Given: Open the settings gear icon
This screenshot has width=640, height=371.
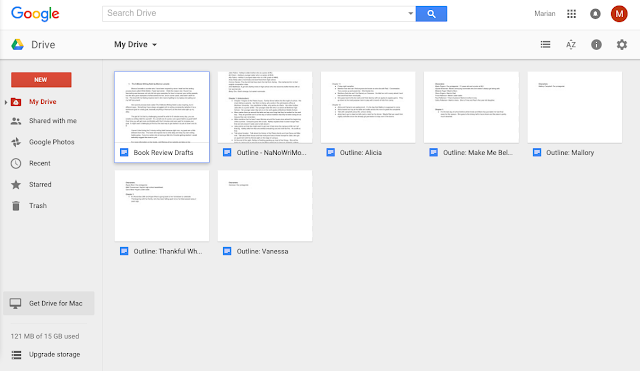Looking at the screenshot, I should tap(622, 44).
